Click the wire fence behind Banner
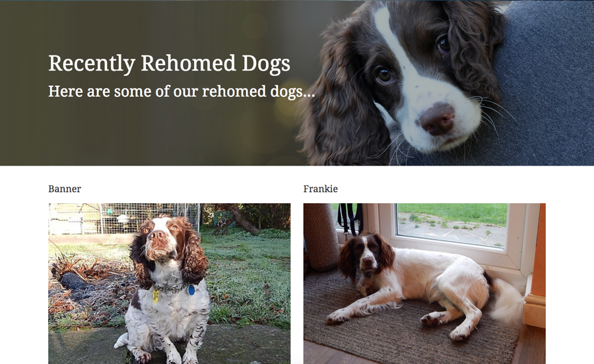594x364 pixels. click(x=125, y=218)
